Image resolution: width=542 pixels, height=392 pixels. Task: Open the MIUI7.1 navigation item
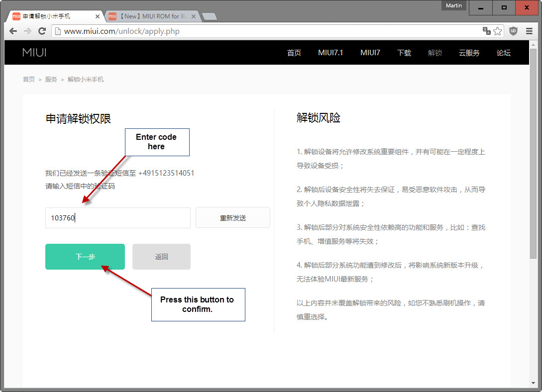coord(330,53)
